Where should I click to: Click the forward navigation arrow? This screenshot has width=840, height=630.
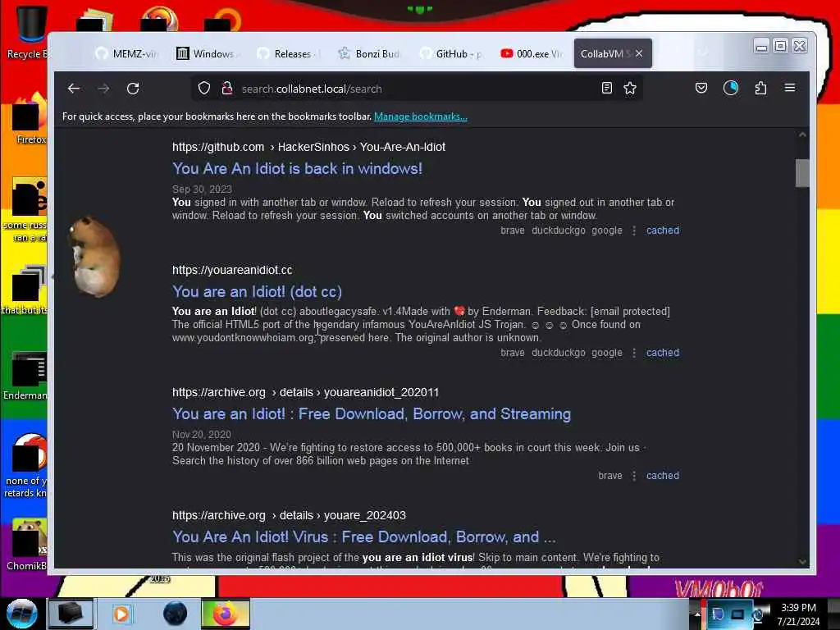point(103,89)
